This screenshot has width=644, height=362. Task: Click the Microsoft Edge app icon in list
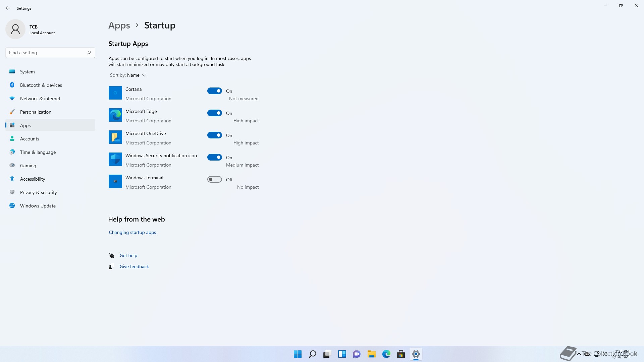point(115,115)
